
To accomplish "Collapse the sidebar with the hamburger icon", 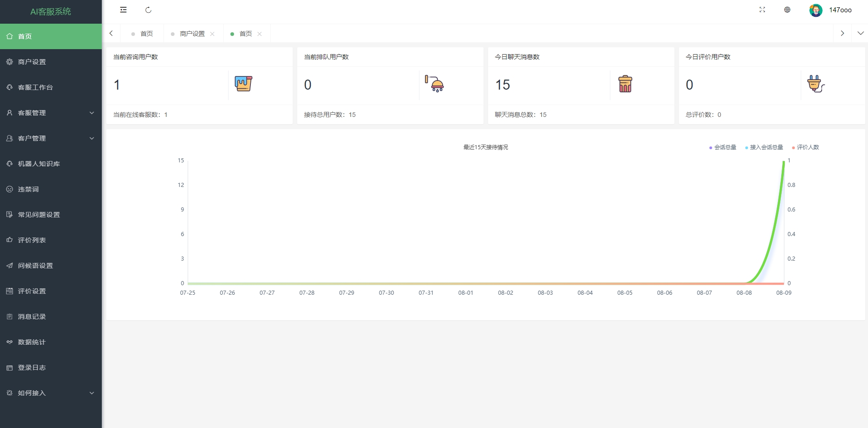I will click(123, 10).
